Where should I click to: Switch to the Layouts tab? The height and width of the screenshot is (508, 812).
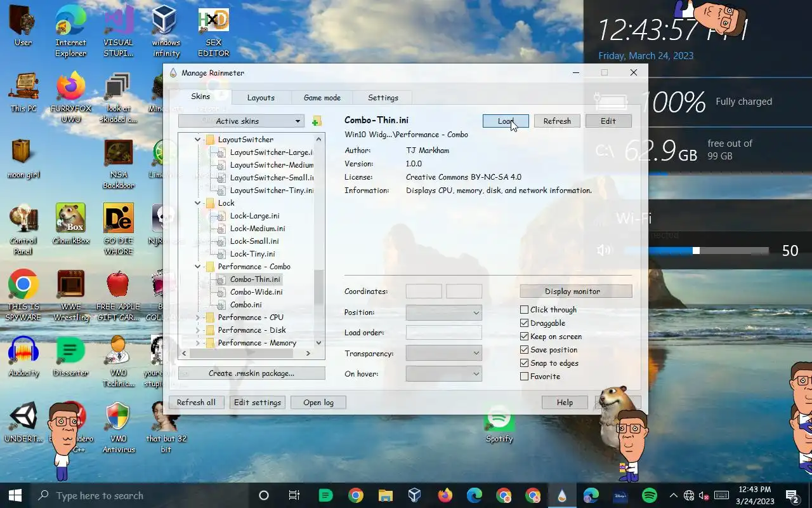pyautogui.click(x=261, y=98)
